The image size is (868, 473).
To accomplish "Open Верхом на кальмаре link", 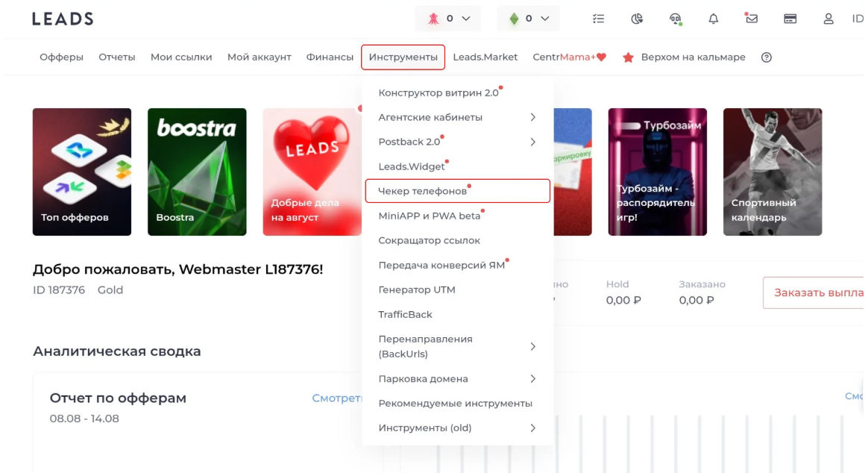I will (x=693, y=57).
